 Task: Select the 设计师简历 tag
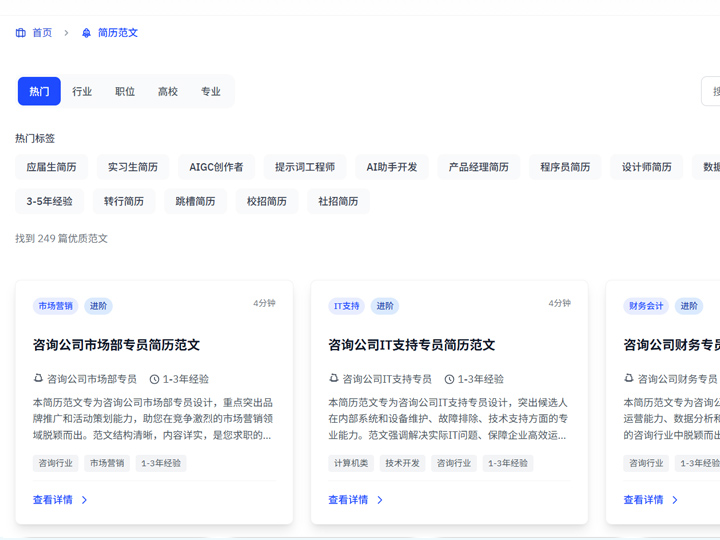click(647, 167)
